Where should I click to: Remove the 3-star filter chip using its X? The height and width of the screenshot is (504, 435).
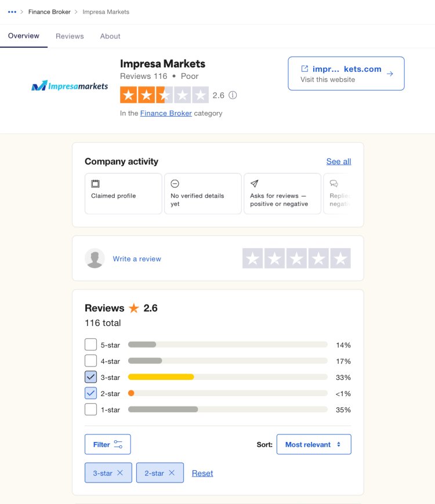120,473
